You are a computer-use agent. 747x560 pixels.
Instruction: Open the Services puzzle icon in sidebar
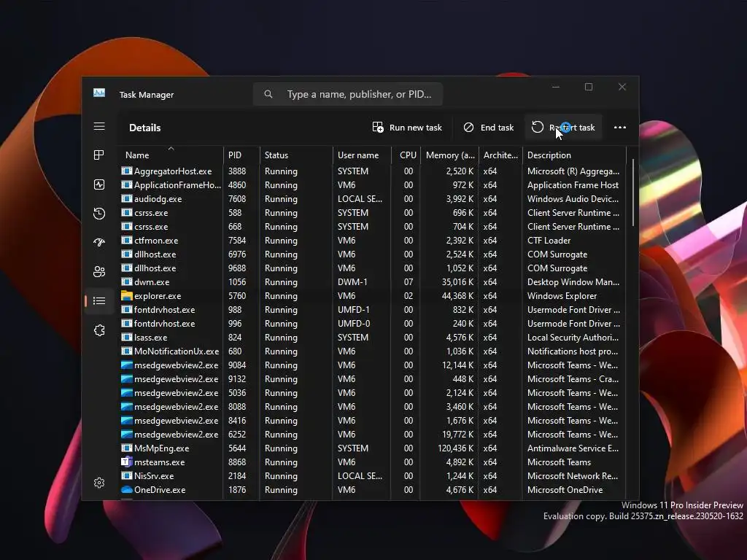pos(99,330)
